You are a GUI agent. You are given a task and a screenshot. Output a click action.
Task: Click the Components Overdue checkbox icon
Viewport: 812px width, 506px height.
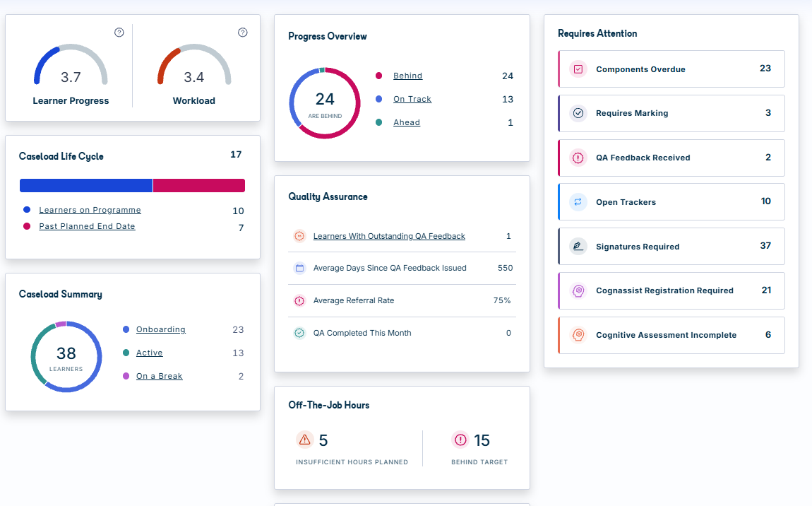pyautogui.click(x=578, y=69)
